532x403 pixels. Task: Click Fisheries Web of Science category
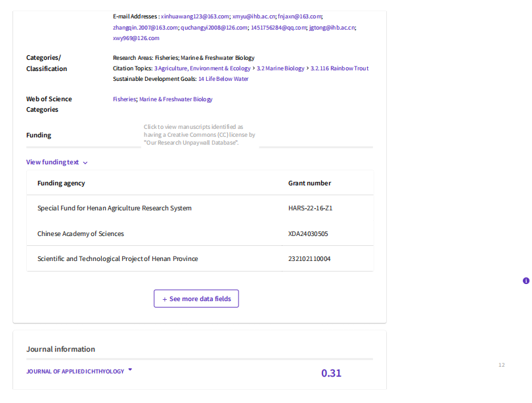click(124, 99)
